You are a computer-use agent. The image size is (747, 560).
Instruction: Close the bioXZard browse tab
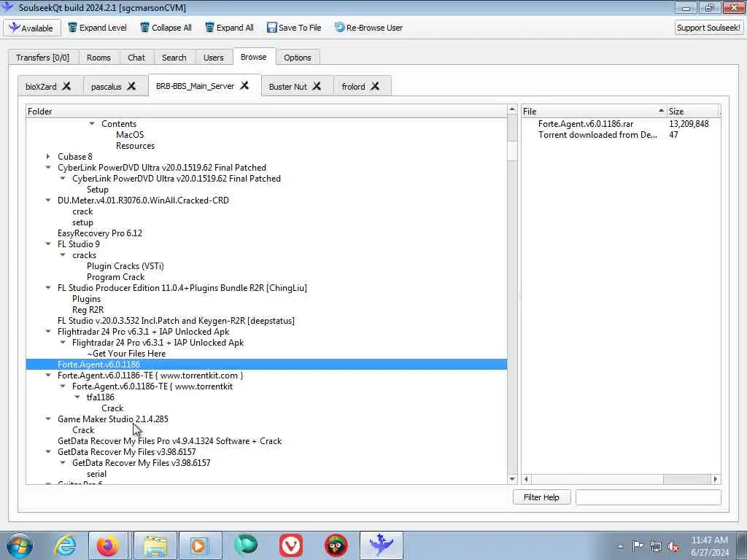pos(66,86)
